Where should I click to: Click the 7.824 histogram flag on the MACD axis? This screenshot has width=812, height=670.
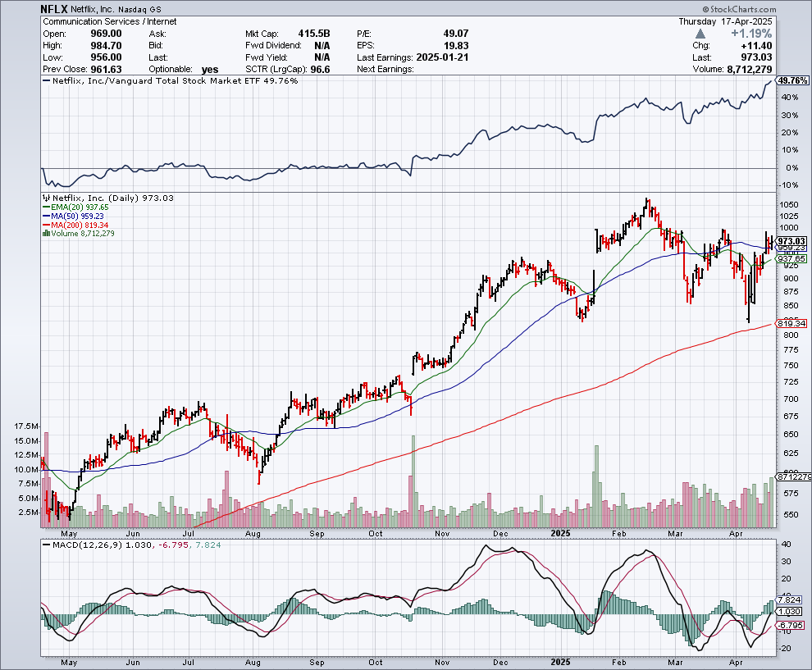tap(790, 600)
